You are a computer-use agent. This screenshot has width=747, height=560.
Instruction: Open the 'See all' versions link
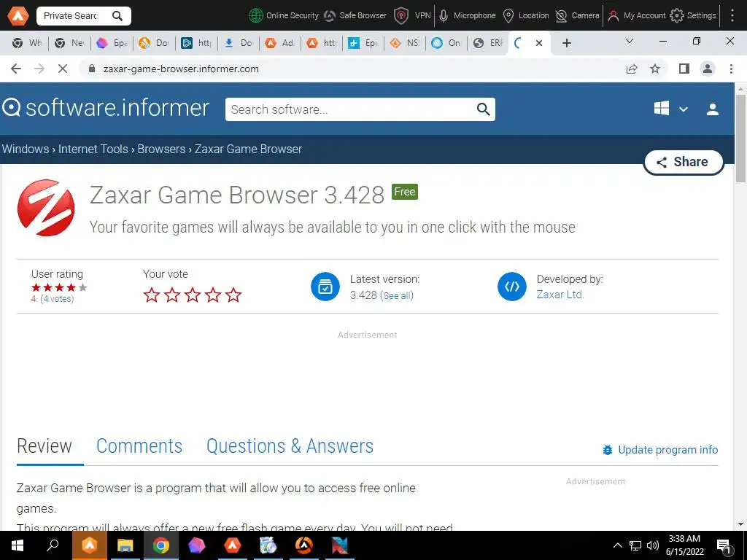pos(396,296)
